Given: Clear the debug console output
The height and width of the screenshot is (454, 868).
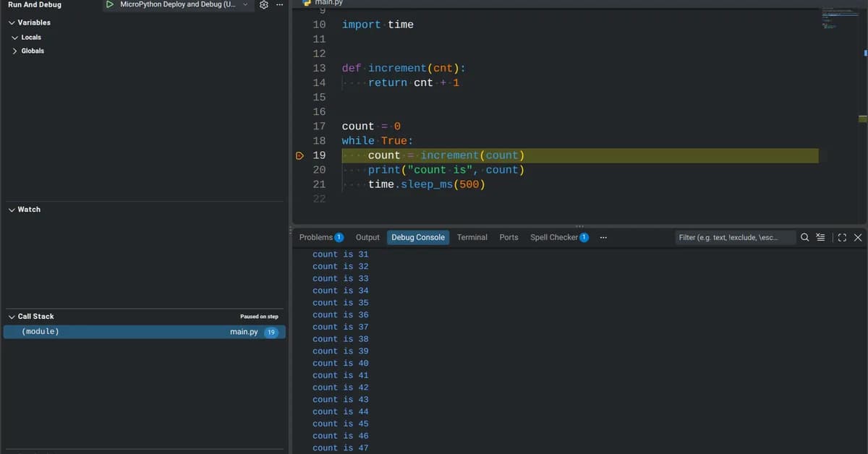Looking at the screenshot, I should click(x=820, y=237).
